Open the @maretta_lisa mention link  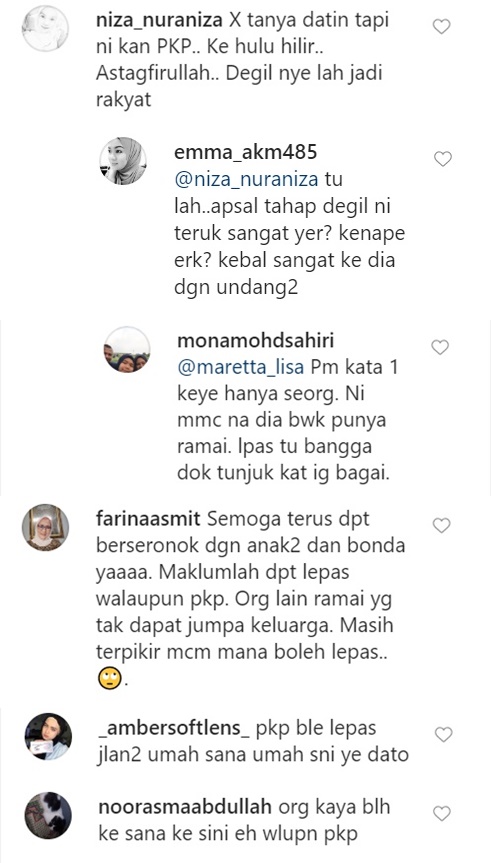click(x=241, y=367)
